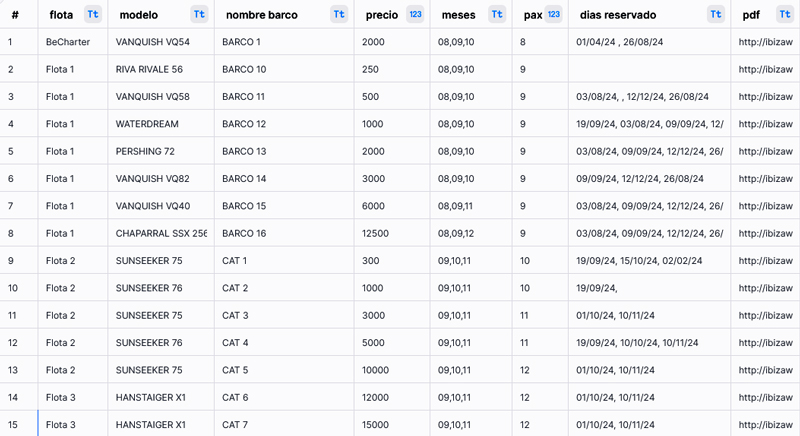Click the empty dias reservado cell in row 2
The height and width of the screenshot is (436, 800).
point(648,69)
